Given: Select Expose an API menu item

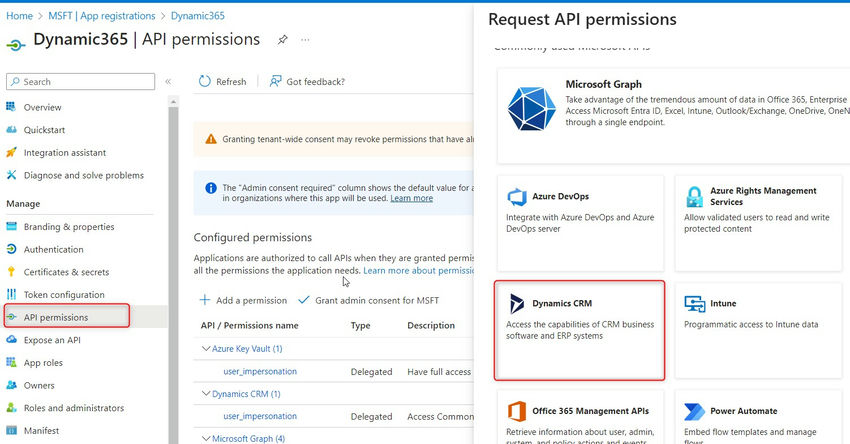Looking at the screenshot, I should [52, 340].
